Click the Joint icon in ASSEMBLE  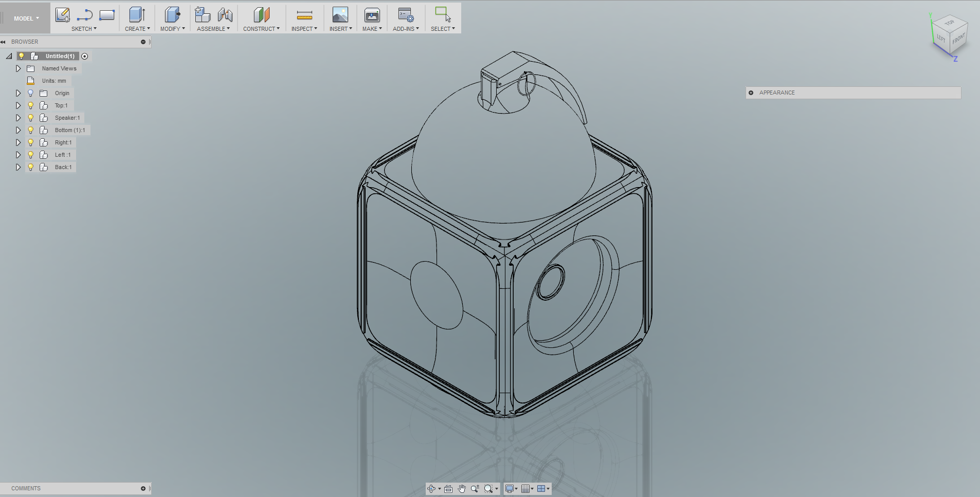pos(225,15)
